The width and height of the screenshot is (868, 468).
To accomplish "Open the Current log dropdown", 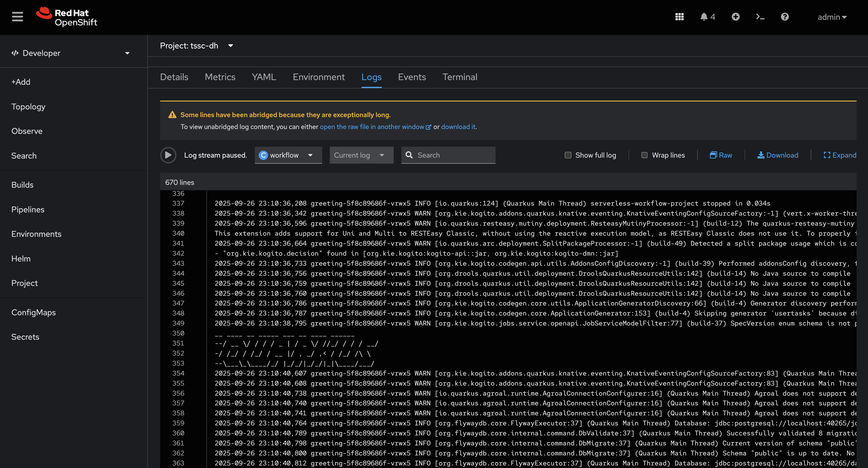I will pyautogui.click(x=361, y=155).
